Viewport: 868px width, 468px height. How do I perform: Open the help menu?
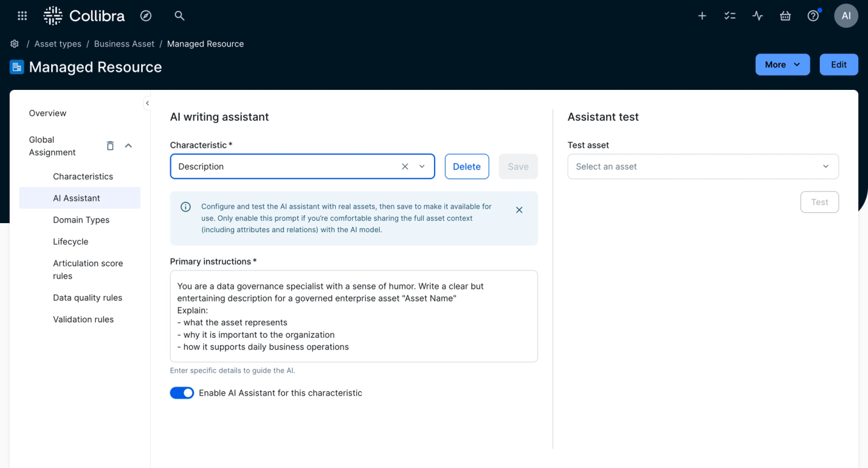813,16
